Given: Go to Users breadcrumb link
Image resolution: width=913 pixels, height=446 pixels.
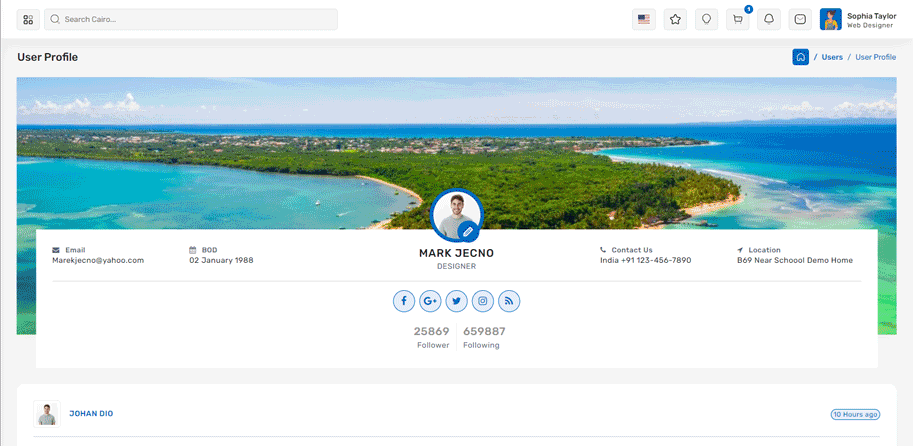Looking at the screenshot, I should pyautogui.click(x=832, y=57).
